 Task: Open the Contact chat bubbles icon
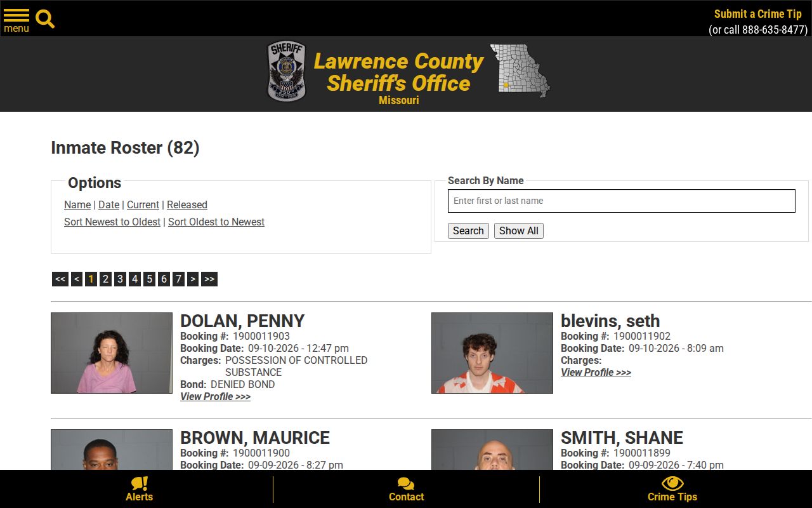pyautogui.click(x=406, y=484)
